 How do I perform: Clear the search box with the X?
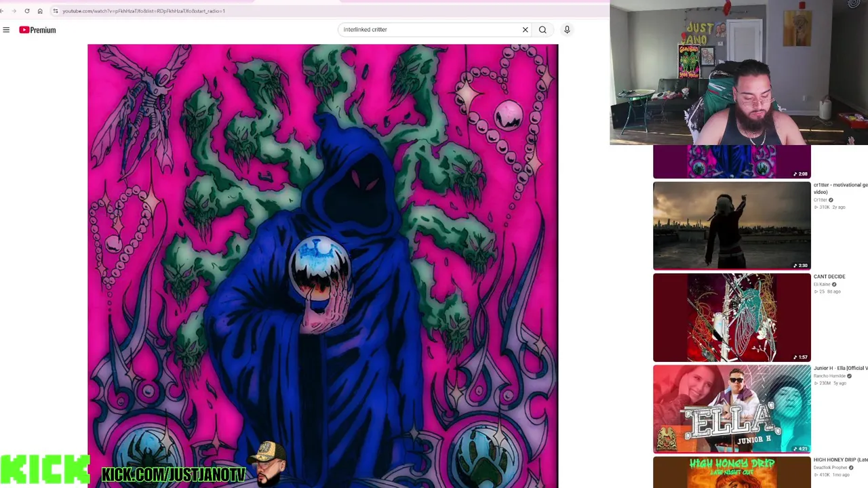click(x=525, y=30)
